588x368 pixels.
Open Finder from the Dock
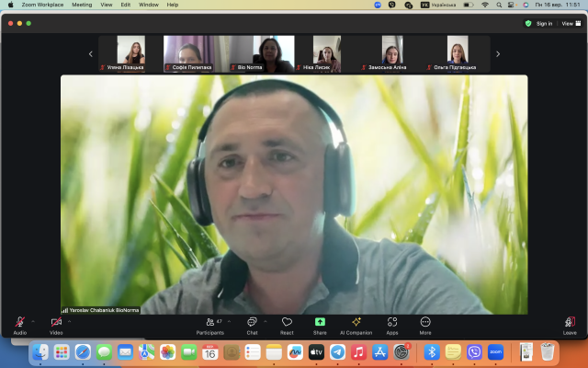pyautogui.click(x=40, y=352)
